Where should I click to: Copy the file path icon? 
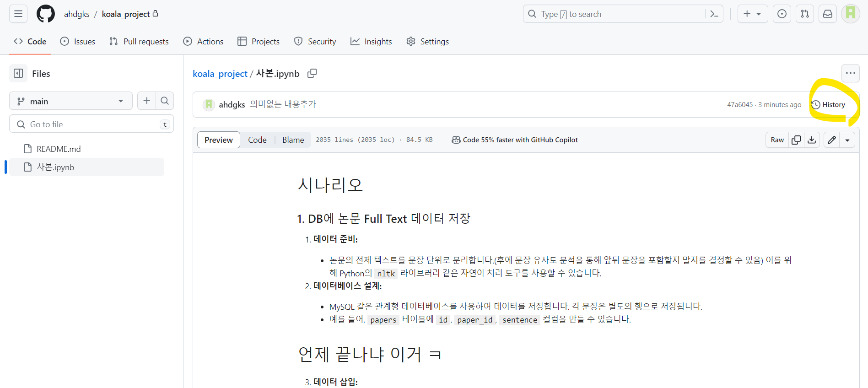pyautogui.click(x=312, y=73)
